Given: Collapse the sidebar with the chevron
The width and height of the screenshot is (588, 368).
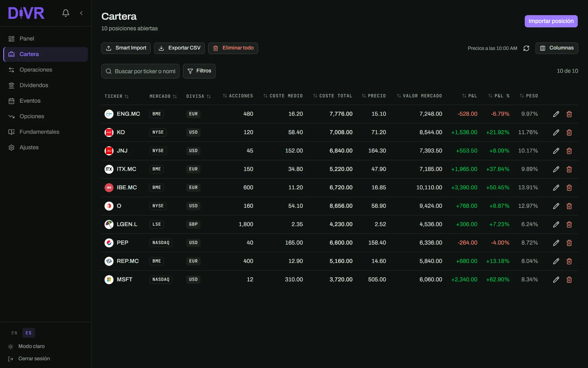Looking at the screenshot, I should point(81,13).
